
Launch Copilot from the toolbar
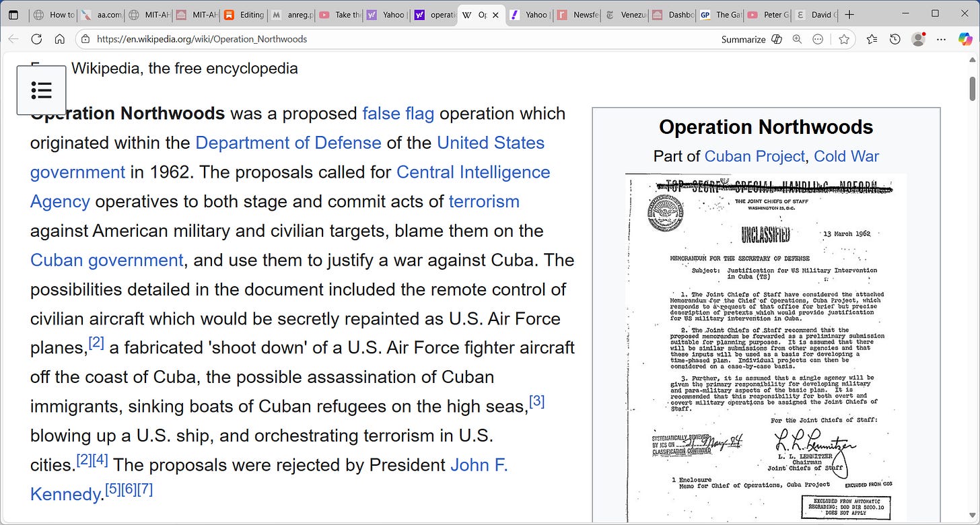point(966,39)
